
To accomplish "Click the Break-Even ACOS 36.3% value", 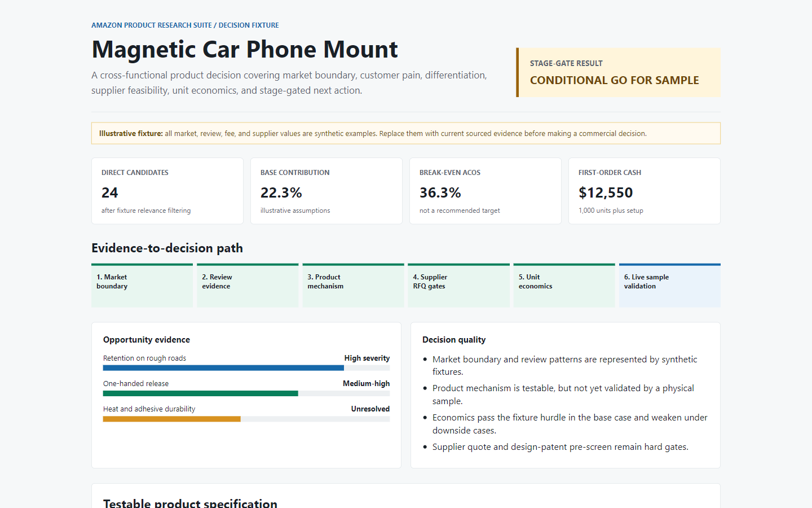I will click(440, 192).
